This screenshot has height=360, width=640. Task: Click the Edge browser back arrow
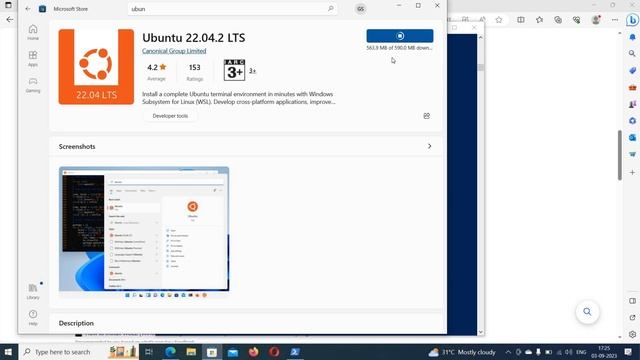pos(10,20)
